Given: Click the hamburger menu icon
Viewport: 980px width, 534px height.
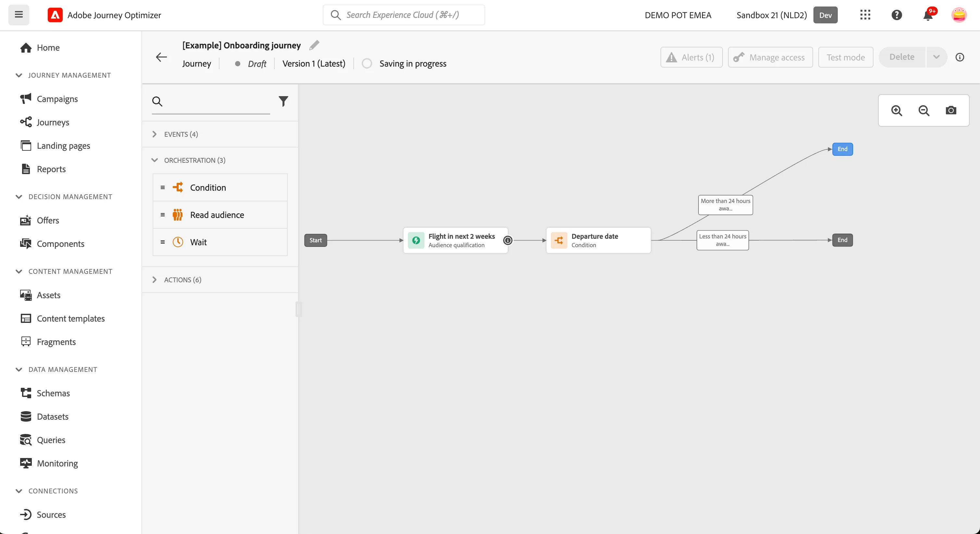Looking at the screenshot, I should [x=19, y=15].
